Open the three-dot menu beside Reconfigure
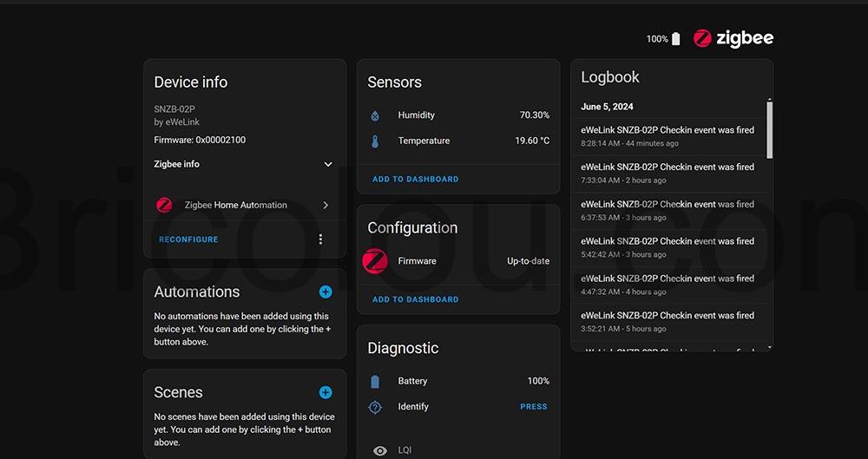The height and width of the screenshot is (459, 868). coord(320,239)
